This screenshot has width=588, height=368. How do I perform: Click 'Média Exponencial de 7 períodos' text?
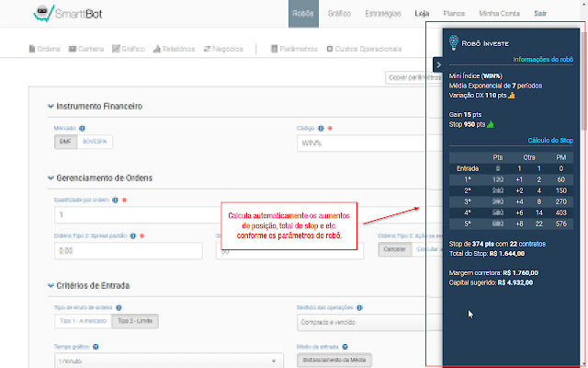click(x=495, y=86)
